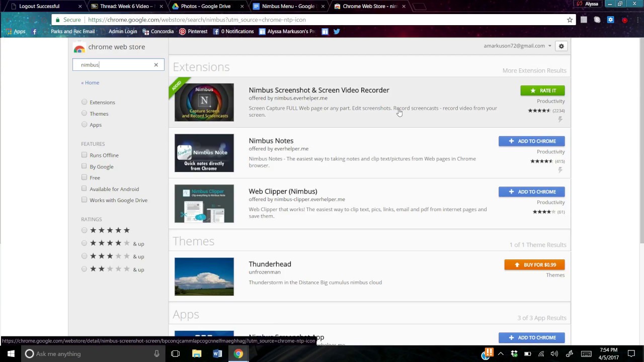The image size is (644, 362).
Task: Open the Nimbus Screenshot extension thumbnail
Action: click(204, 102)
